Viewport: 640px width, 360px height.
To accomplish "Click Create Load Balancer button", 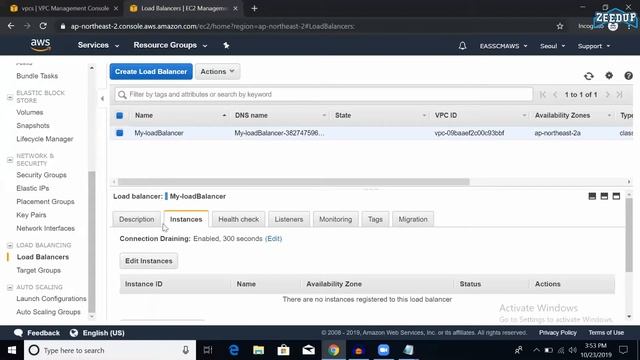I will (151, 71).
